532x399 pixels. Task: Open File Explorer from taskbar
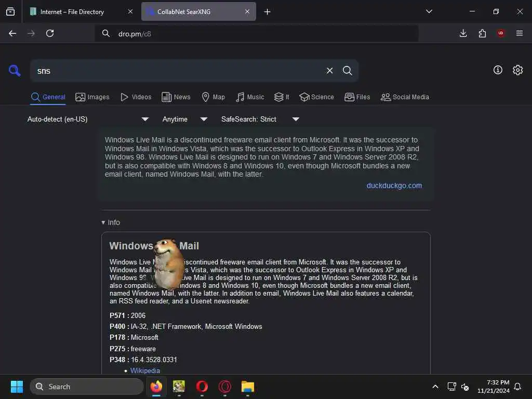[x=248, y=387]
